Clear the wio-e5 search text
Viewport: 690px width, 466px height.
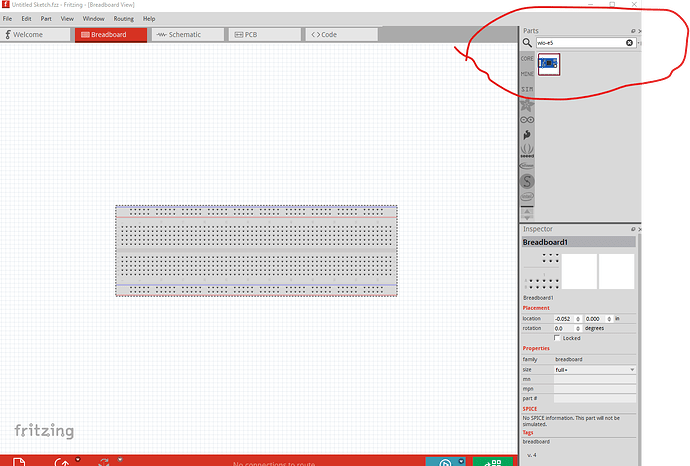click(x=629, y=43)
